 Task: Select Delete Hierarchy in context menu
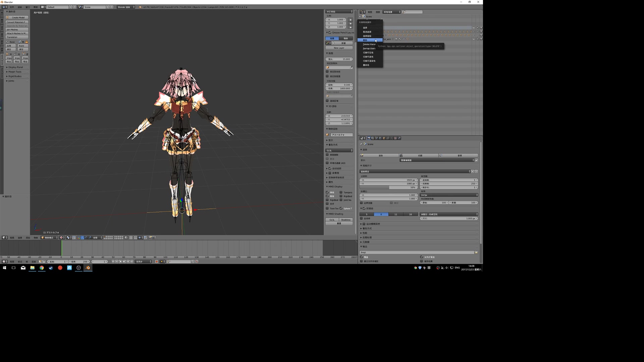pos(370,44)
